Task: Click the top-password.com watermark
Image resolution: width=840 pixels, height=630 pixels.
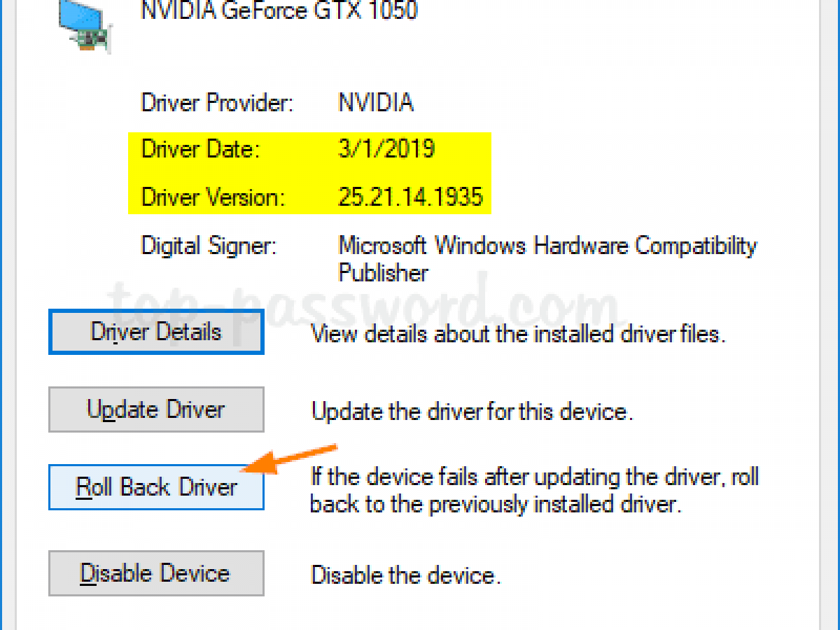Action: coord(364,304)
